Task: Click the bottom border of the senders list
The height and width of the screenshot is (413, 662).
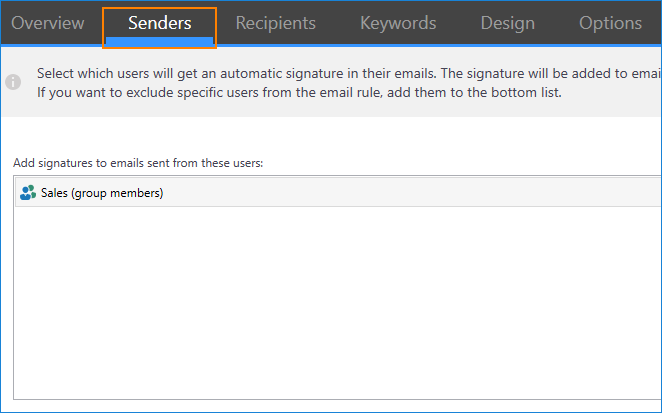Action: (337, 399)
